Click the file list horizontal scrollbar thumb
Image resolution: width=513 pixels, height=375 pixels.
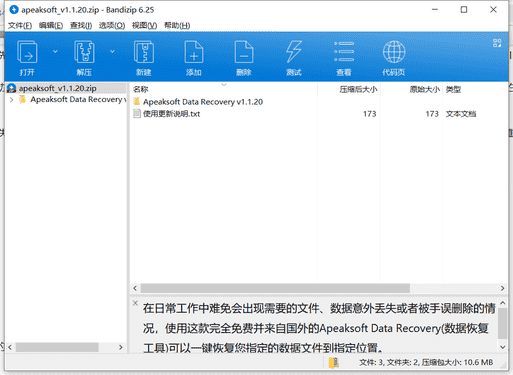pyautogui.click(x=275, y=288)
